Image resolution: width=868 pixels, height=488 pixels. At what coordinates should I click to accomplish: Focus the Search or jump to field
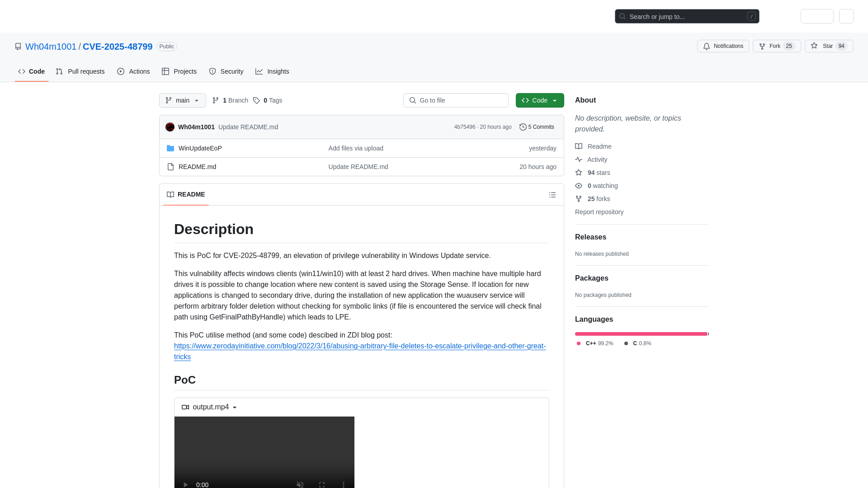687,16
